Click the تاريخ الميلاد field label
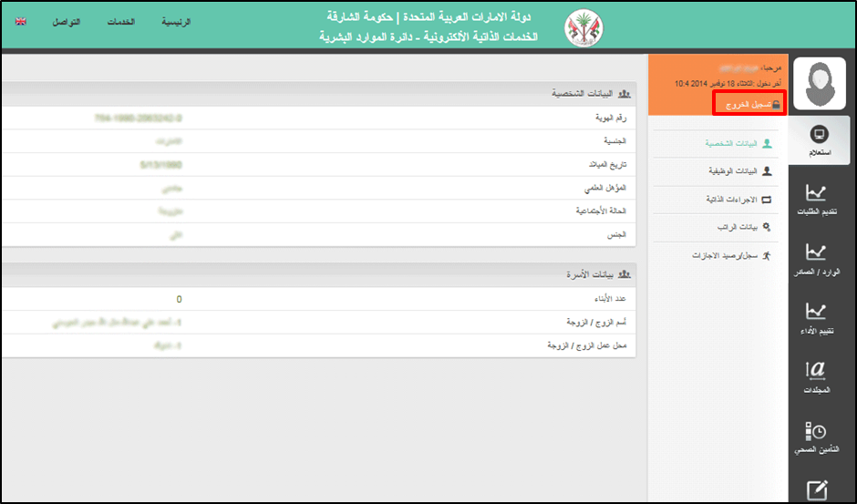The image size is (857, 504). [x=608, y=165]
